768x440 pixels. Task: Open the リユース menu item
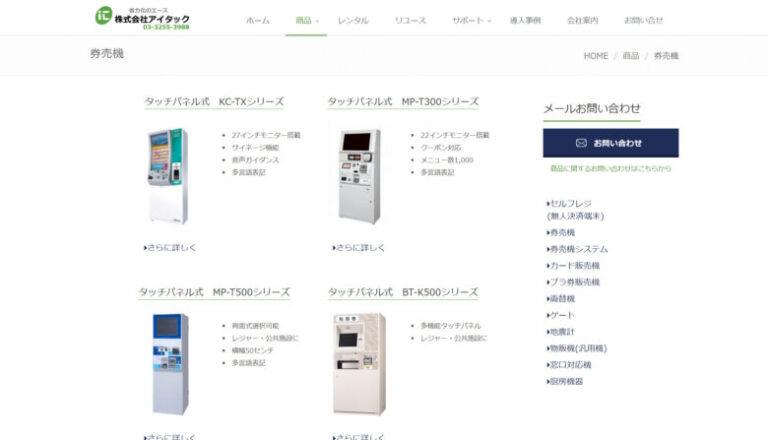point(410,21)
